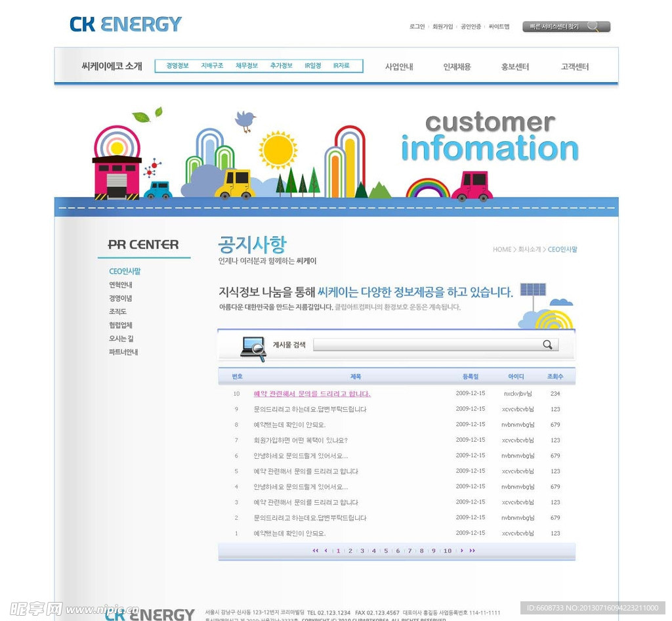
Task: Go to previous page with single-left arrow
Action: point(326,551)
